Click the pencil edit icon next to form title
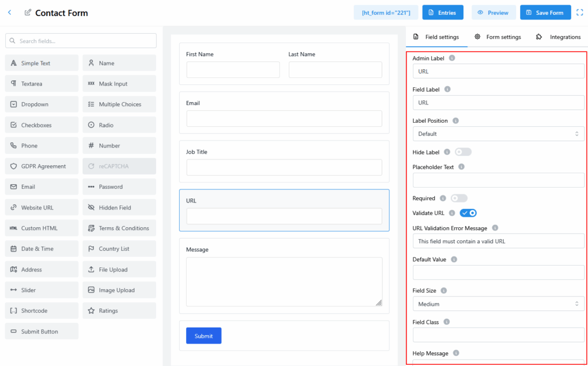588x366 pixels. 28,13
